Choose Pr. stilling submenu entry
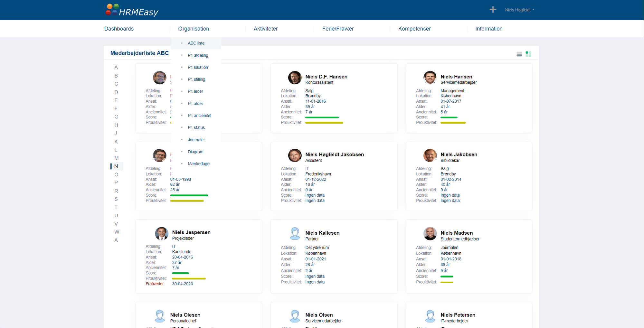644x328 pixels. (x=196, y=79)
